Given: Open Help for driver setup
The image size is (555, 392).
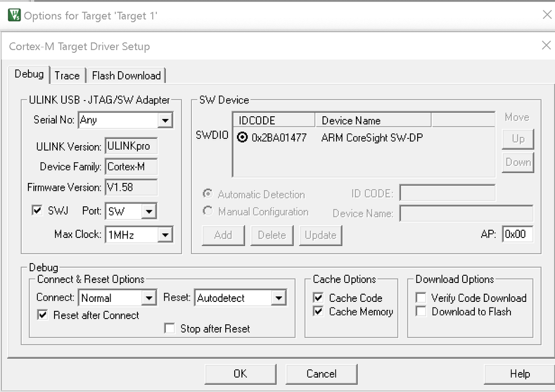Looking at the screenshot, I should tap(519, 374).
